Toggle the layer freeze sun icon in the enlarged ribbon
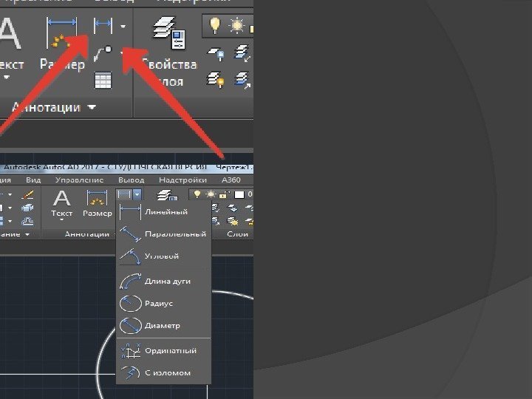532x399 pixels. (236, 25)
